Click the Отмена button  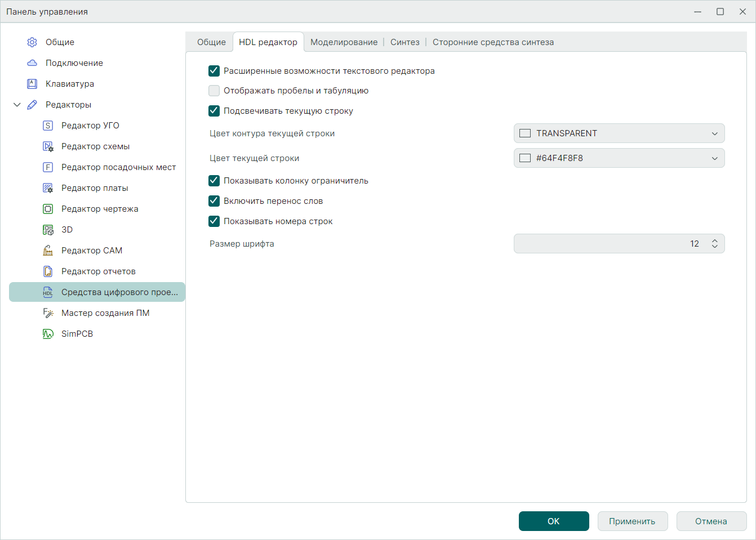pyautogui.click(x=711, y=521)
